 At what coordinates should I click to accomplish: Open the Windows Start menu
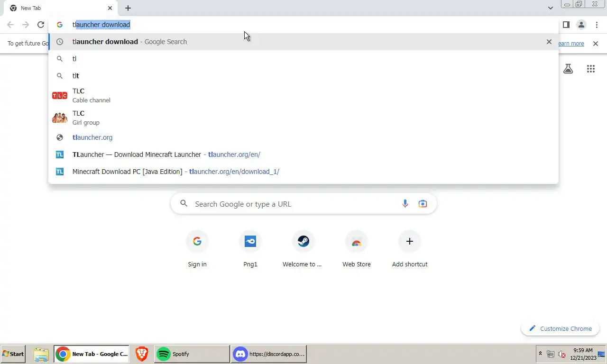point(13,354)
